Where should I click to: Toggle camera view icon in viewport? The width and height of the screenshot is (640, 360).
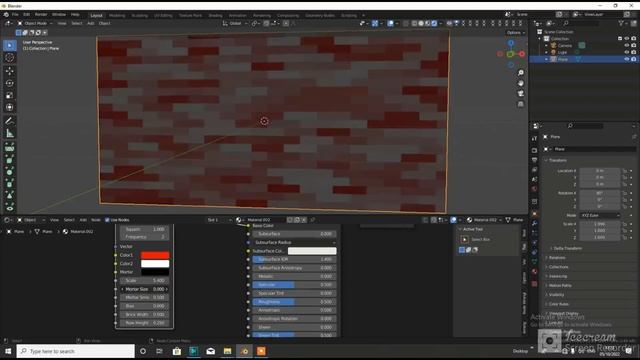(x=520, y=94)
